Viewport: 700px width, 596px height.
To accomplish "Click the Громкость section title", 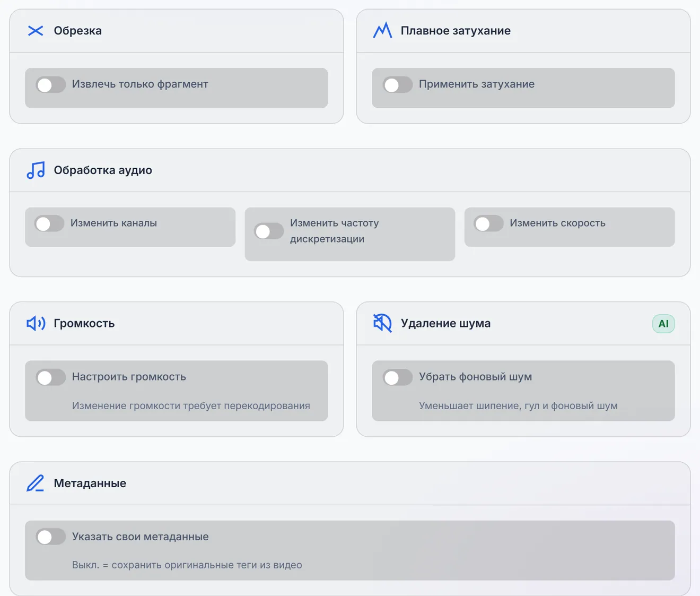I will [84, 323].
